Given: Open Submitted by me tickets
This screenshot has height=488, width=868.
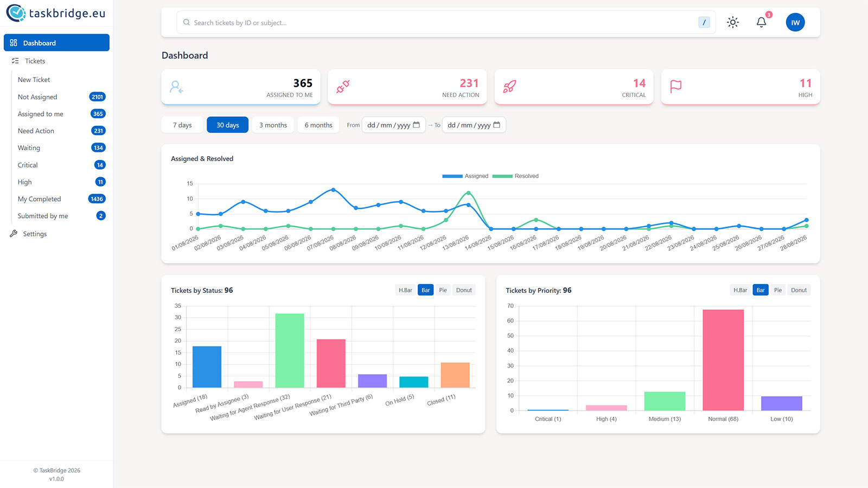Looking at the screenshot, I should 60,216.
